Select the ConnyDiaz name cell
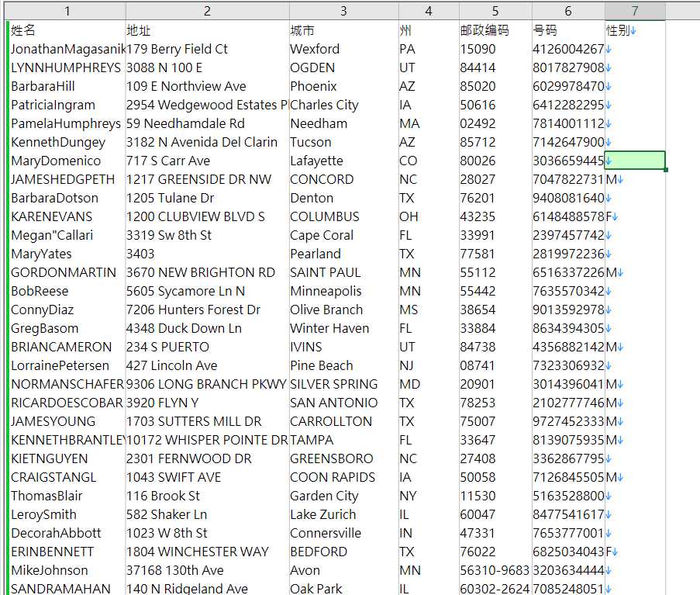Screen dimensions: 700x595 (x=67, y=310)
